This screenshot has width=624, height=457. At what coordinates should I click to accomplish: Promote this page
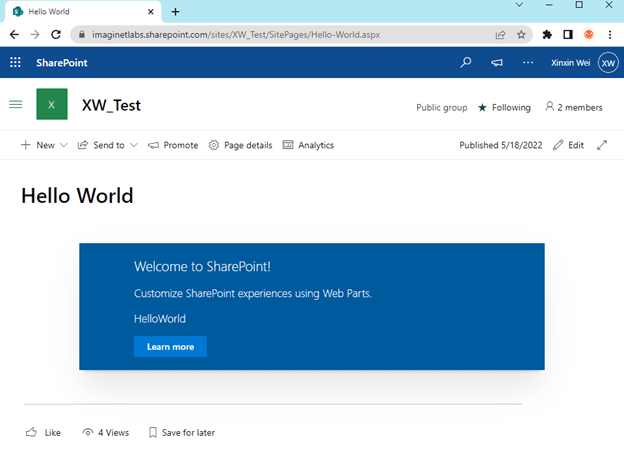pos(173,145)
